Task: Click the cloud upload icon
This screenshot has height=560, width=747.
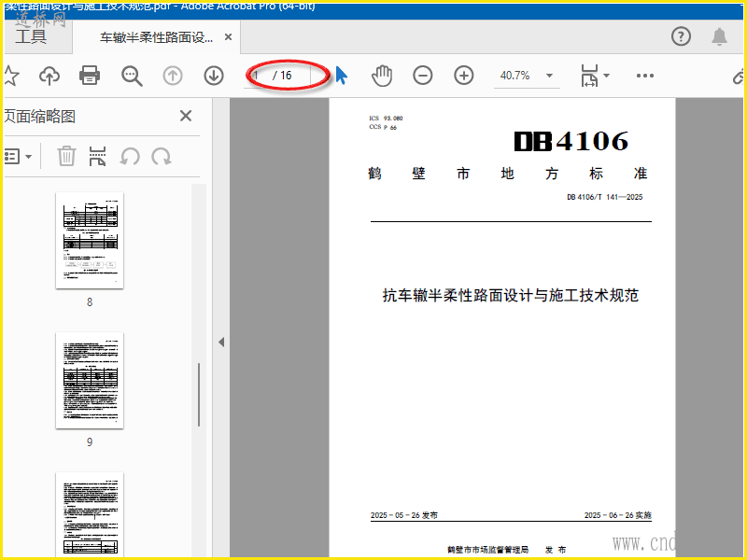Action: pos(49,76)
